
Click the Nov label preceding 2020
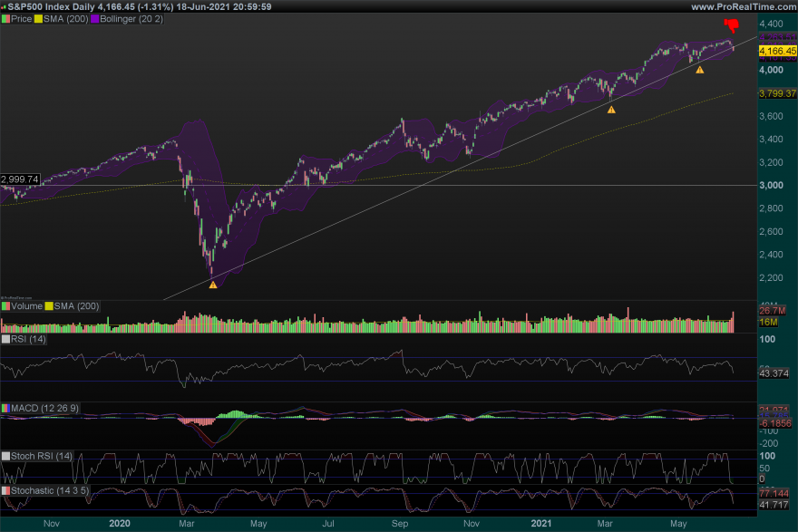(x=52, y=523)
